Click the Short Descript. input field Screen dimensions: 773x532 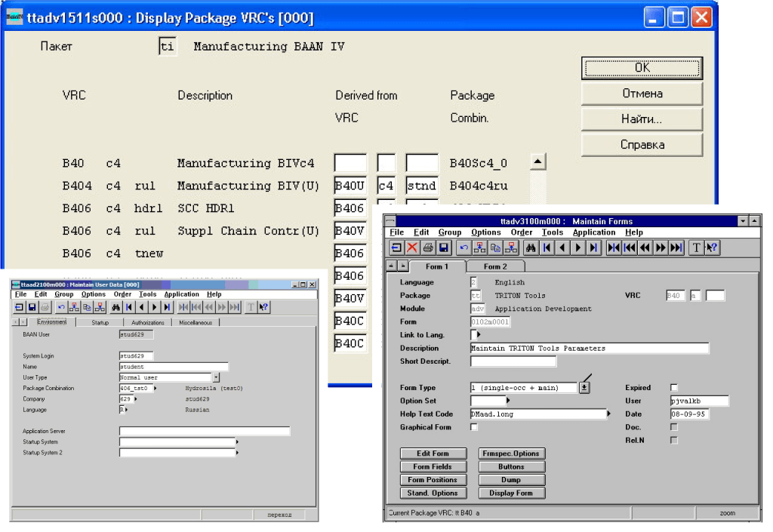513,361
